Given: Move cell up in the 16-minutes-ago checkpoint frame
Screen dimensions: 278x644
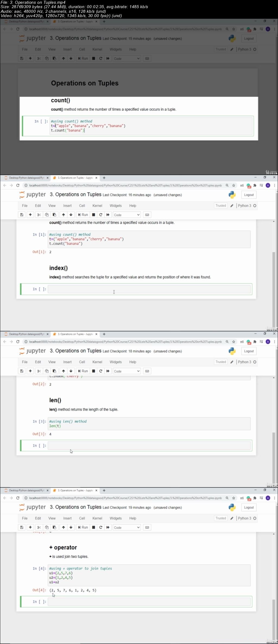Looking at the screenshot, I should [x=63, y=215].
